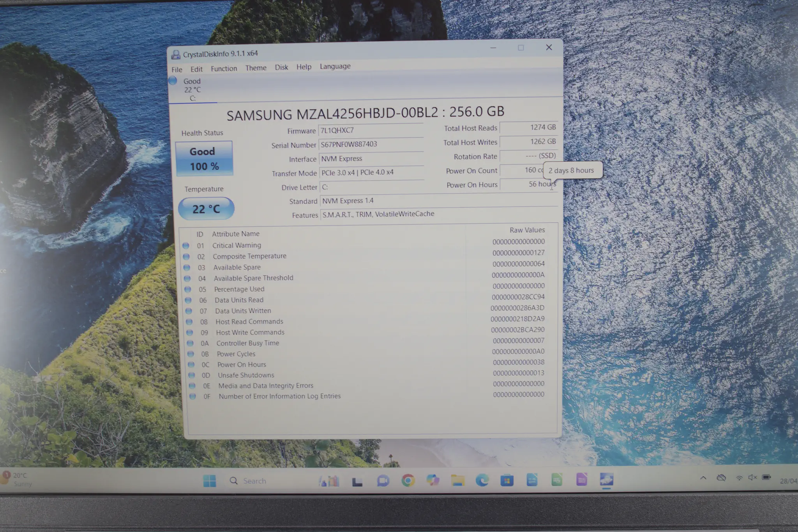Click the Transfer Mode field PCIe 3.0 x4
The width and height of the screenshot is (798, 532).
pyautogui.click(x=372, y=173)
